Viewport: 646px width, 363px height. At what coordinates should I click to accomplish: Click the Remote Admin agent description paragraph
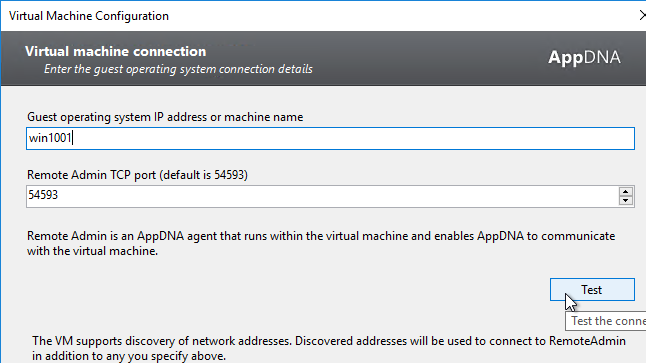[321, 244]
